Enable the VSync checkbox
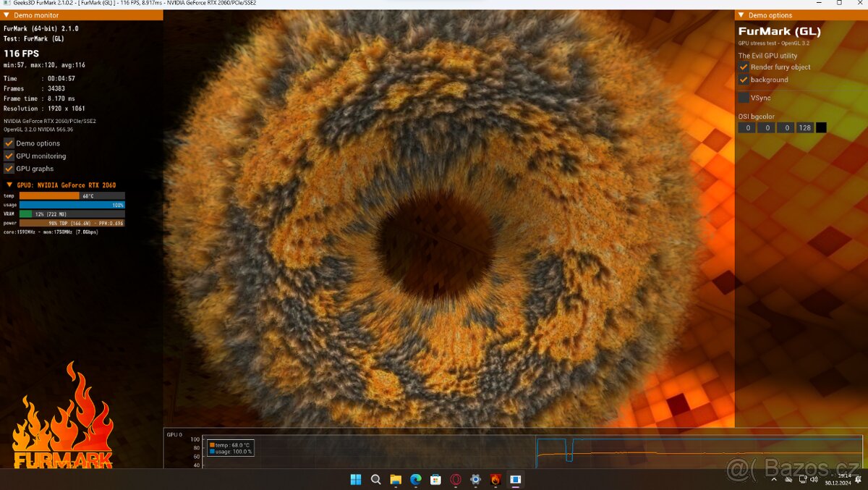 coord(744,98)
